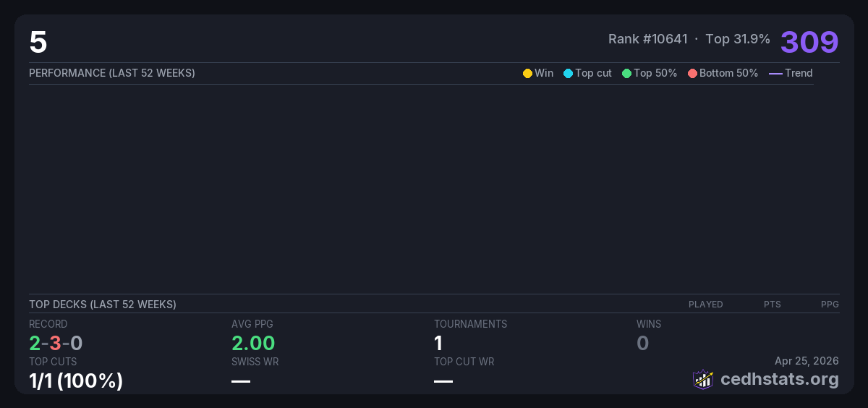This screenshot has height=408, width=868.
Task: Select the purple 309 rating score
Action: [x=809, y=42]
